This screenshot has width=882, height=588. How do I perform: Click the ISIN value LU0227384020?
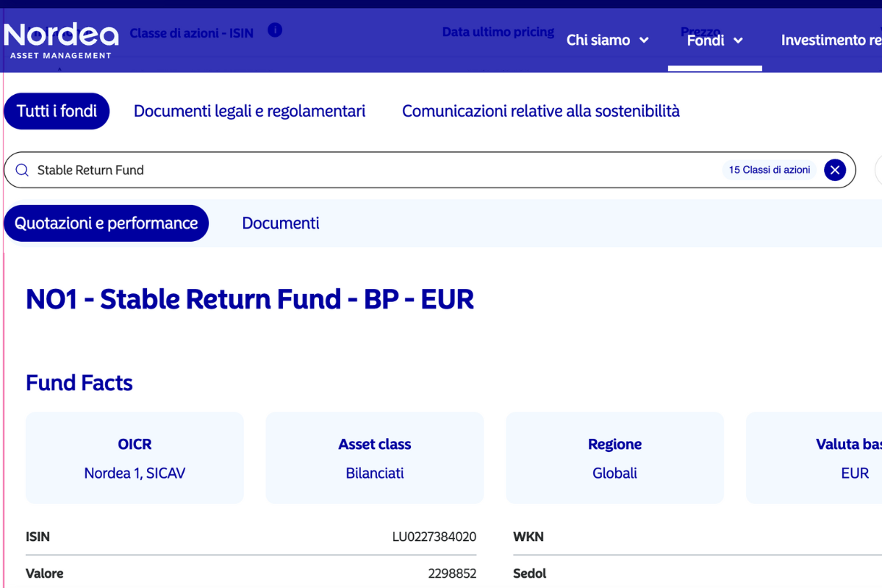pos(435,537)
